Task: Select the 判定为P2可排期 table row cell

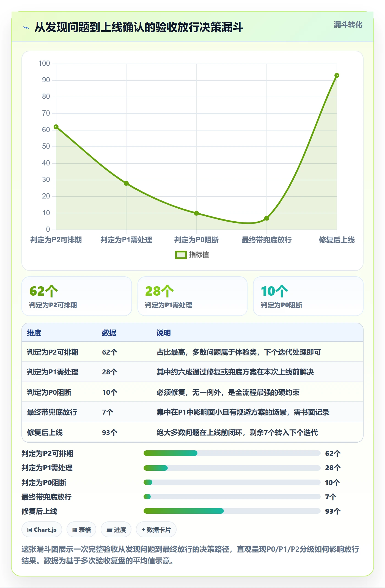Action: [53, 352]
